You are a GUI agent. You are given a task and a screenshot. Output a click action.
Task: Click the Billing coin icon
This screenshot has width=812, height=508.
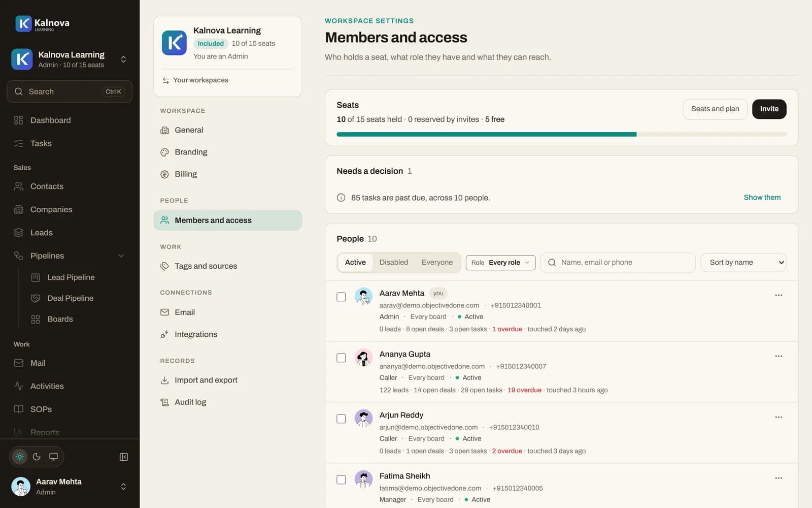pos(164,174)
